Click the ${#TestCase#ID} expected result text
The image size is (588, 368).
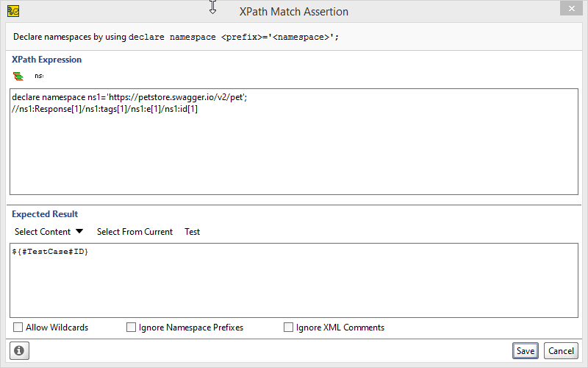51,252
